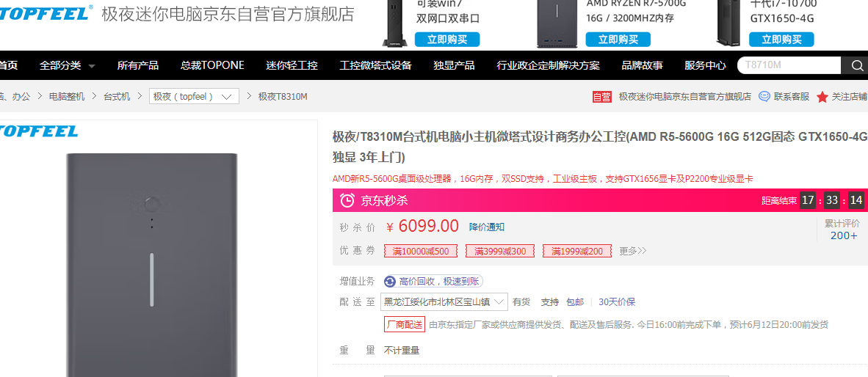Image resolution: width=868 pixels, height=377 pixels.
Task: Click the 30天价保 link
Action: pos(617,302)
